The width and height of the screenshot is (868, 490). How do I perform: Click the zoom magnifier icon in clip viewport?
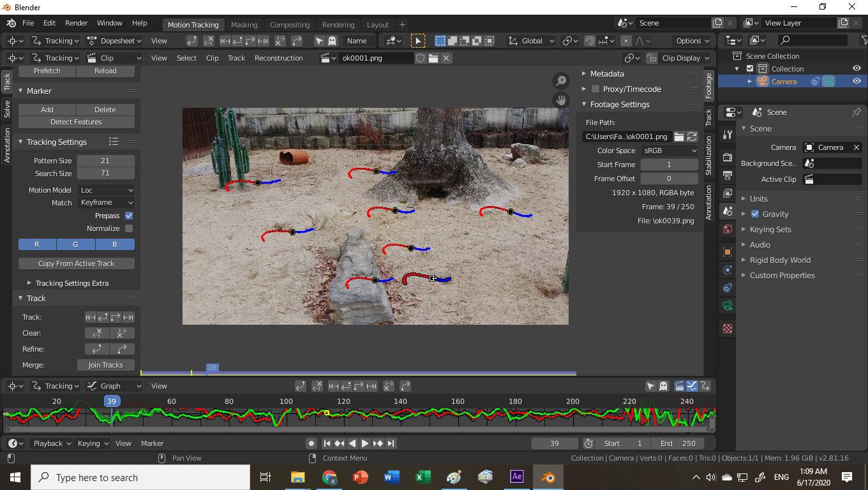561,81
